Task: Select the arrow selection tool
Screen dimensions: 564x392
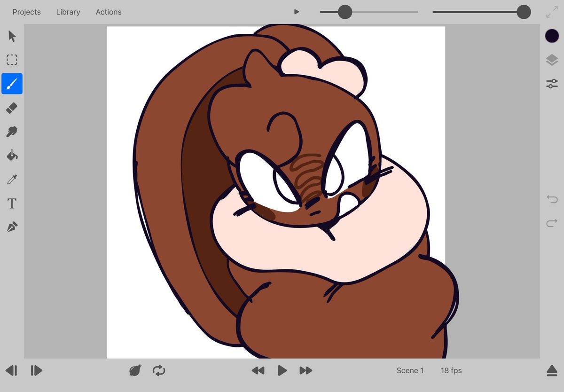Action: pos(12,36)
